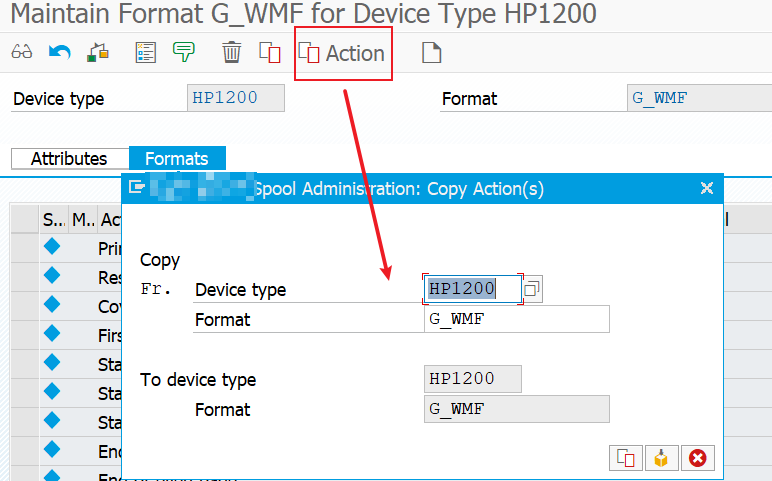
Task: Click the From Device type input in dialog
Action: tap(473, 289)
